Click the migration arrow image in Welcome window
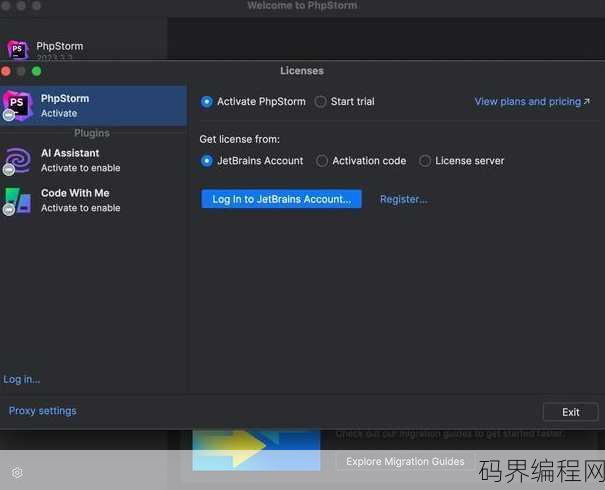 click(x=256, y=449)
